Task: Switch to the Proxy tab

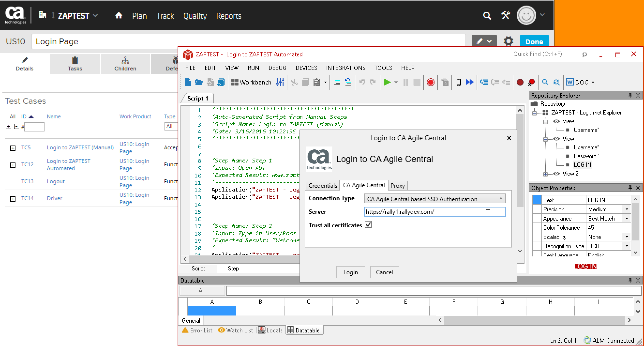Action: 397,186
